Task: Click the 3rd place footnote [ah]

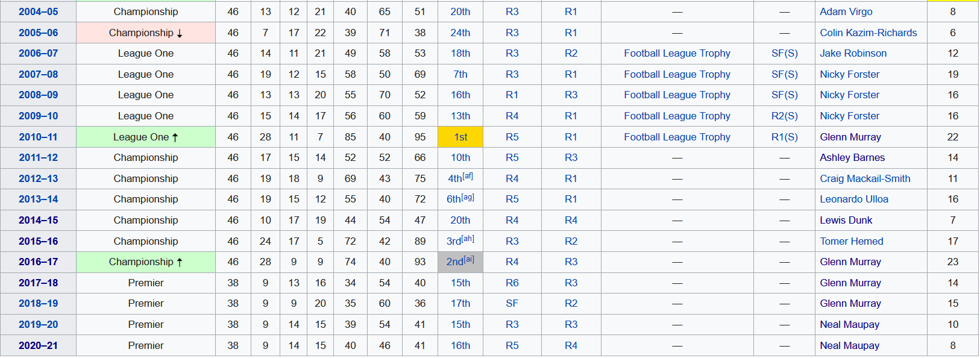Action: point(468,239)
